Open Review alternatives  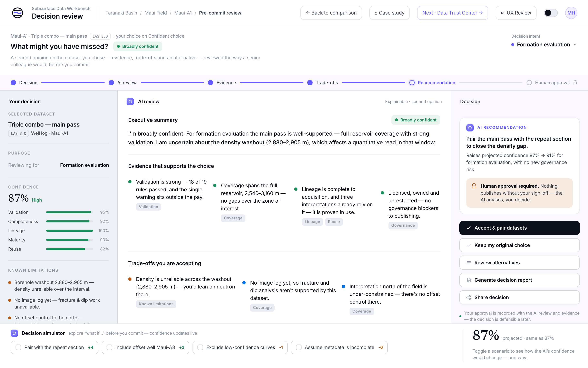click(519, 263)
